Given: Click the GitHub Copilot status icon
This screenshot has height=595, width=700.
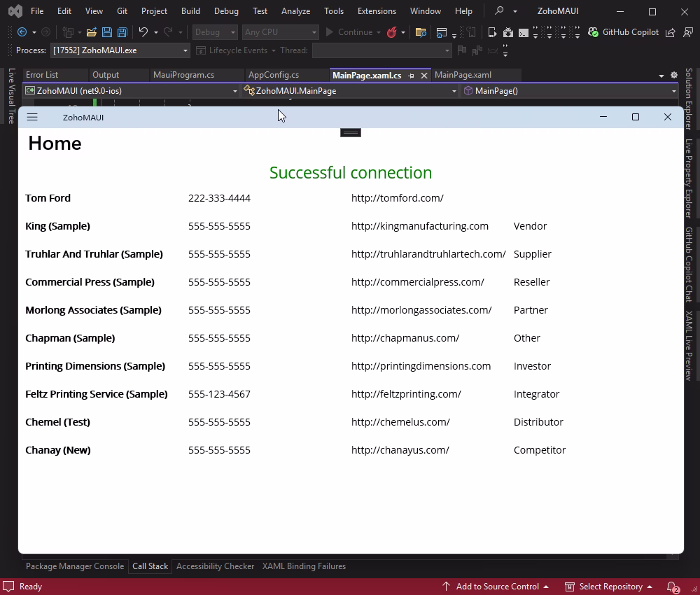Looking at the screenshot, I should click(x=594, y=32).
